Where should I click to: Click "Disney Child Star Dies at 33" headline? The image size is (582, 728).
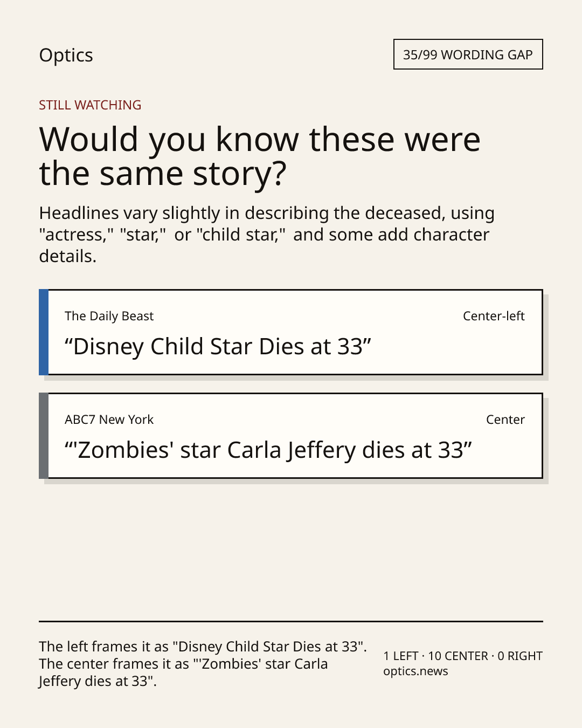click(x=218, y=347)
